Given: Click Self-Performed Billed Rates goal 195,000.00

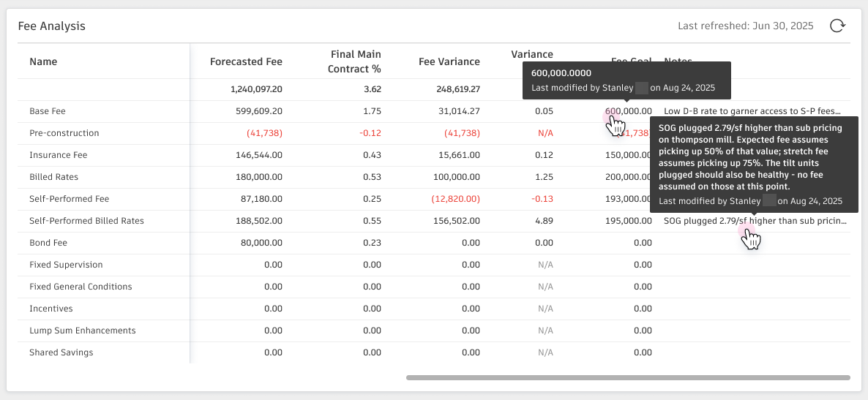Looking at the screenshot, I should tap(628, 221).
